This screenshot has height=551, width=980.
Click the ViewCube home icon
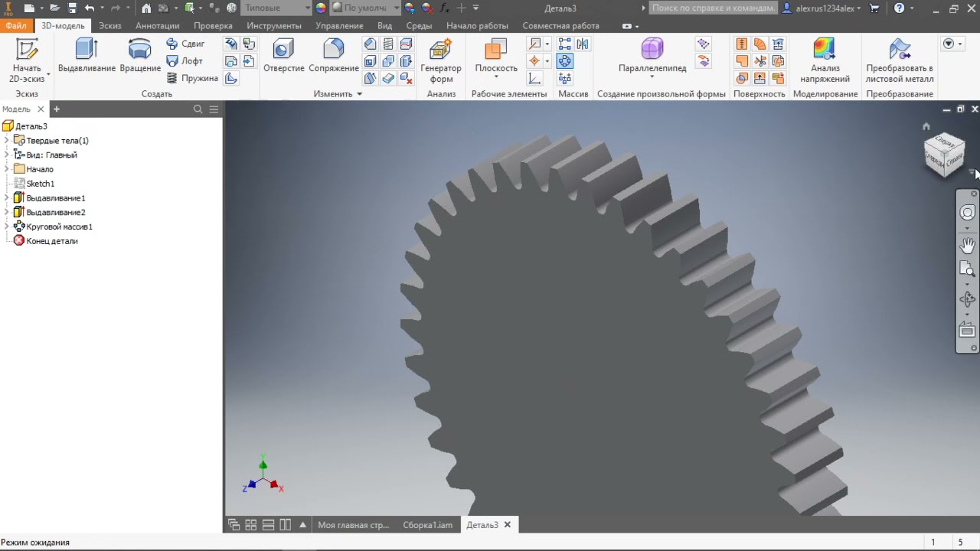pos(926,127)
